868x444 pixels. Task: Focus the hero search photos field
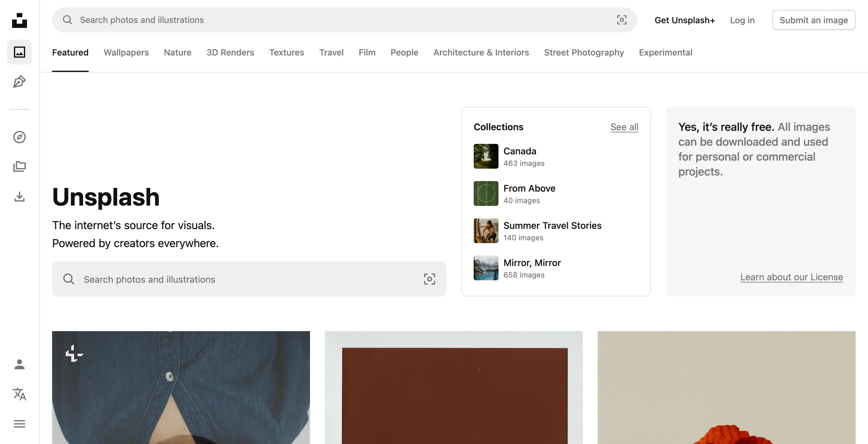(x=249, y=279)
